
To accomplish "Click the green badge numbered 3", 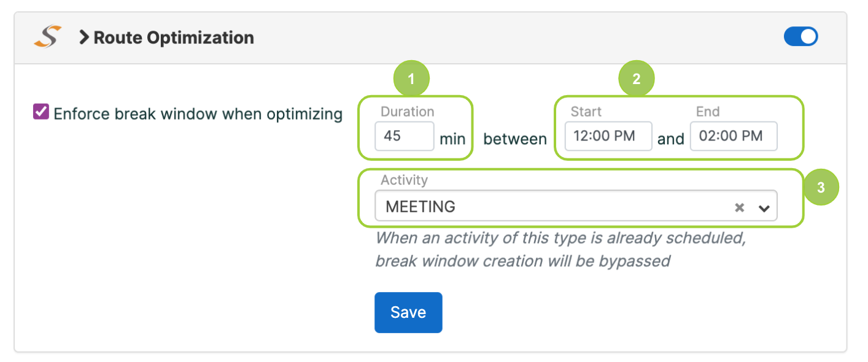I will click(823, 187).
